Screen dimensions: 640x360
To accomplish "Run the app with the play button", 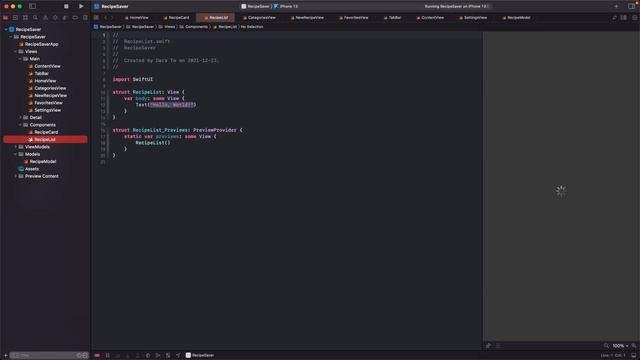I will [81, 7].
